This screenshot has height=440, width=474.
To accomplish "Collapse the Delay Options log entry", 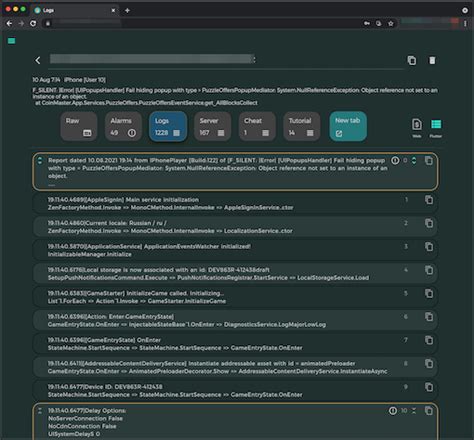I will click(40, 411).
